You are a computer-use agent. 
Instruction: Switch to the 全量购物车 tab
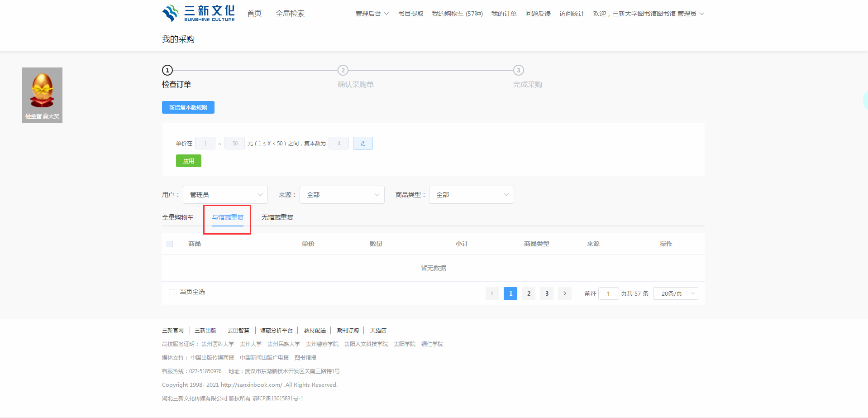click(178, 217)
